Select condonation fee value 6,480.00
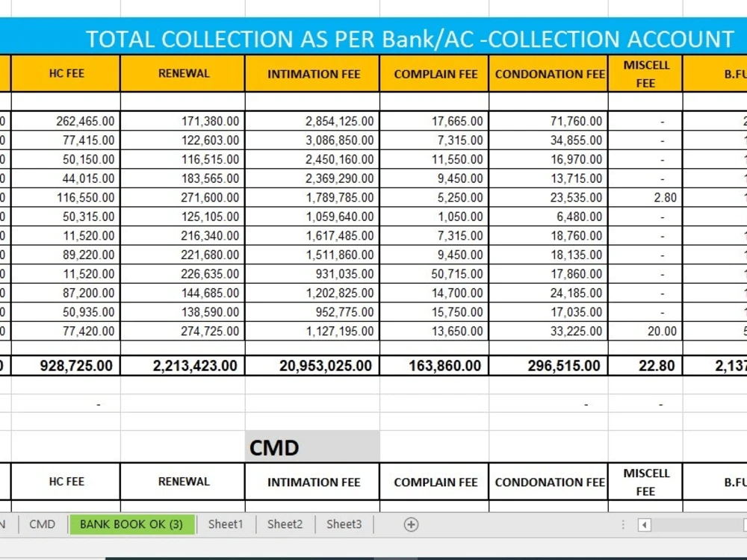Viewport: 747px width, 560px height. coord(549,217)
